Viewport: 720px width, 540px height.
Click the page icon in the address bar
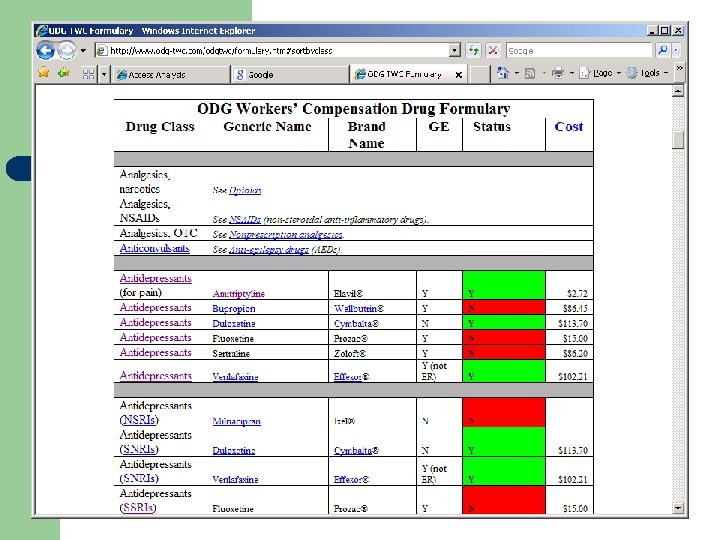click(102, 51)
